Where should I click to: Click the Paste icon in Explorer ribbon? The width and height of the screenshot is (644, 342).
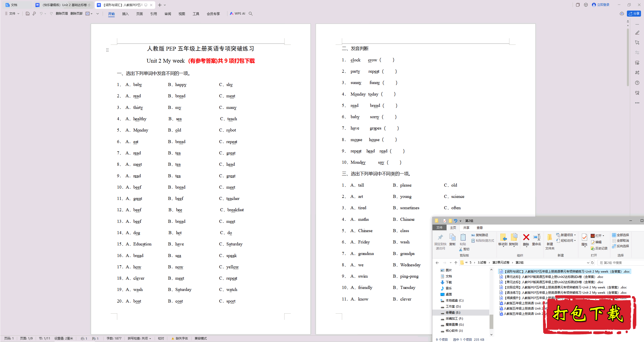463,240
